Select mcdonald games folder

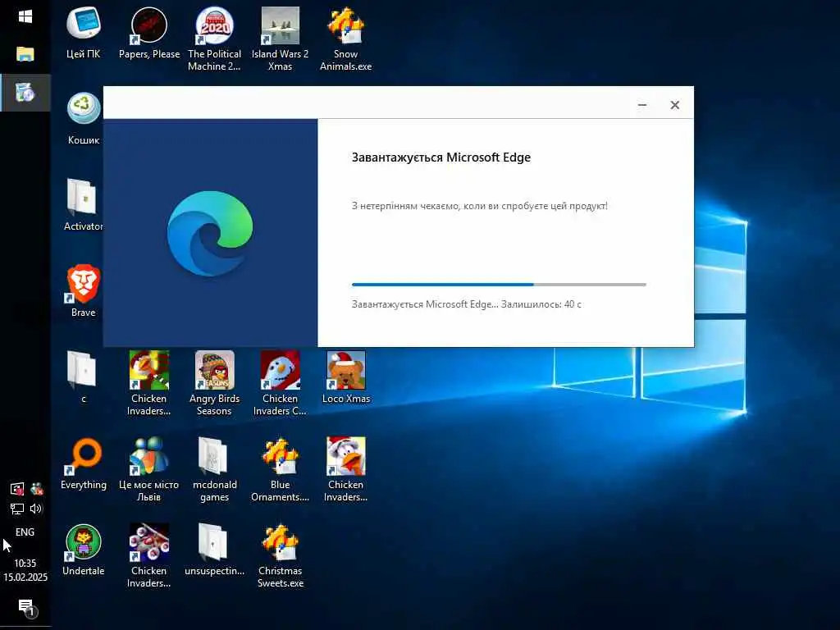pos(214,469)
